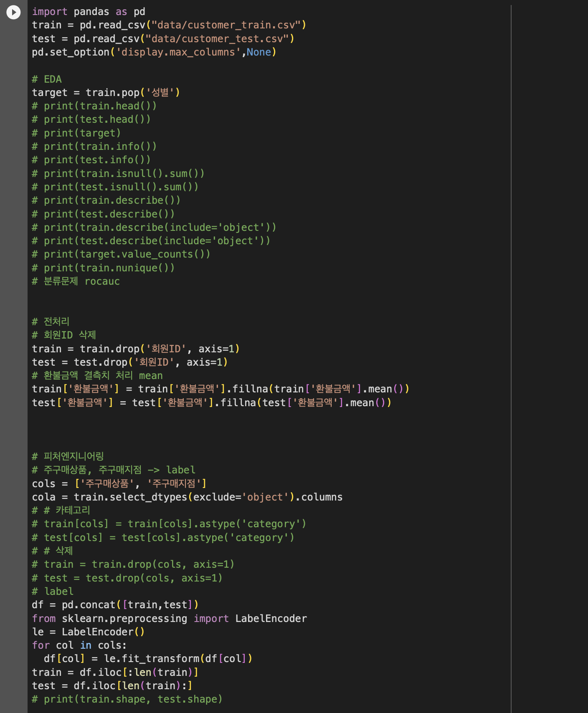588x713 pixels.
Task: Click the commented train.isnull().sum() line
Action: click(118, 174)
